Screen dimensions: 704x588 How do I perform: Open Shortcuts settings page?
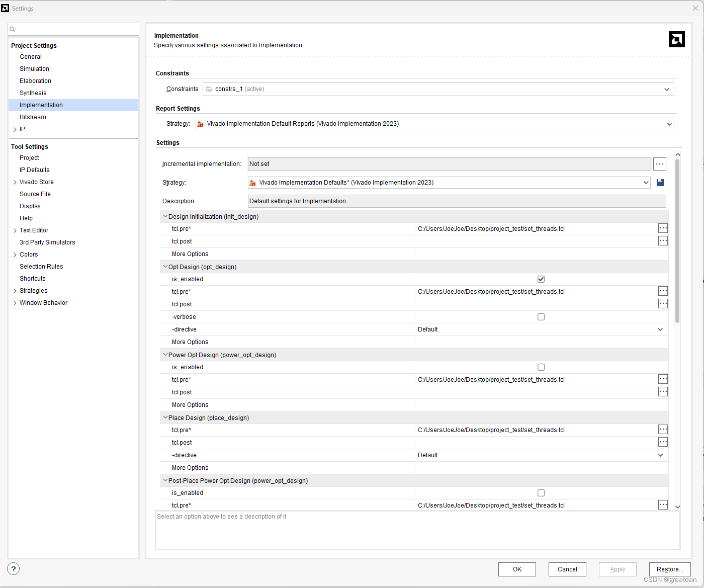[x=32, y=279]
